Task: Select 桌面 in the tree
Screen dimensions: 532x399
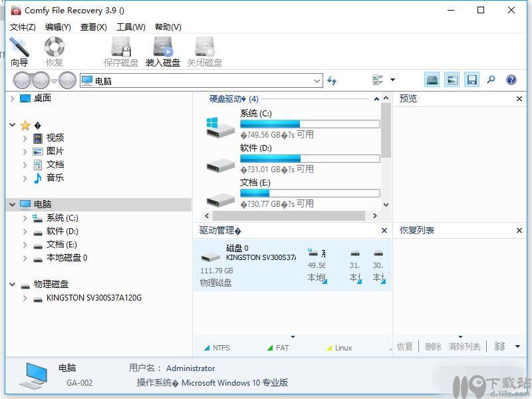Action: click(43, 98)
